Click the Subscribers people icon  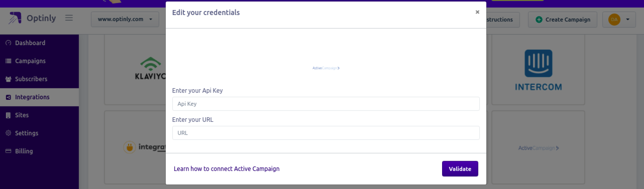tap(8, 79)
